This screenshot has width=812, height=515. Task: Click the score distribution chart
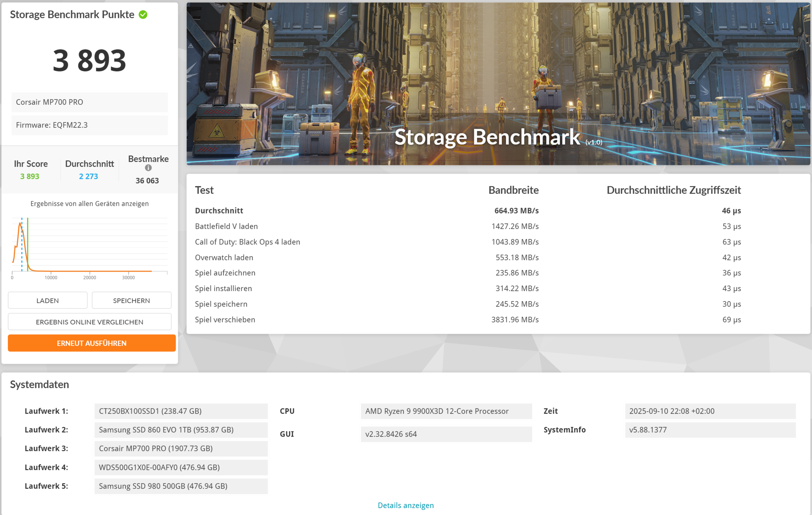[x=89, y=246]
